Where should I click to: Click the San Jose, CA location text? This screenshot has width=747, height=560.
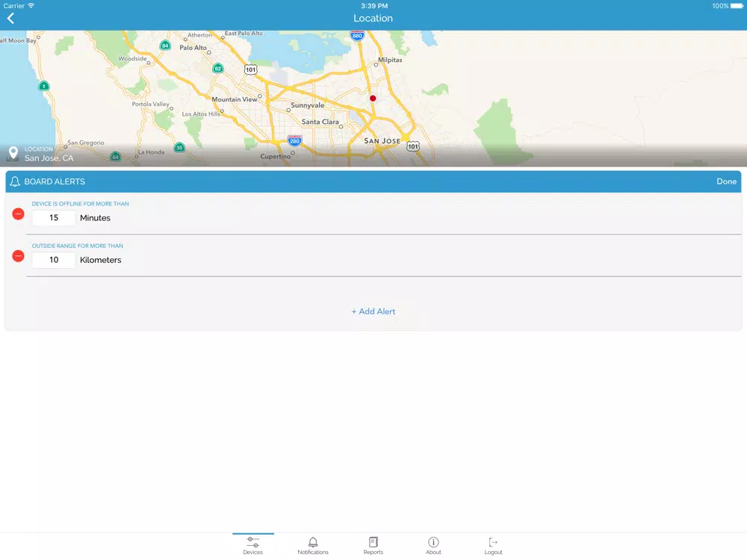click(x=49, y=158)
